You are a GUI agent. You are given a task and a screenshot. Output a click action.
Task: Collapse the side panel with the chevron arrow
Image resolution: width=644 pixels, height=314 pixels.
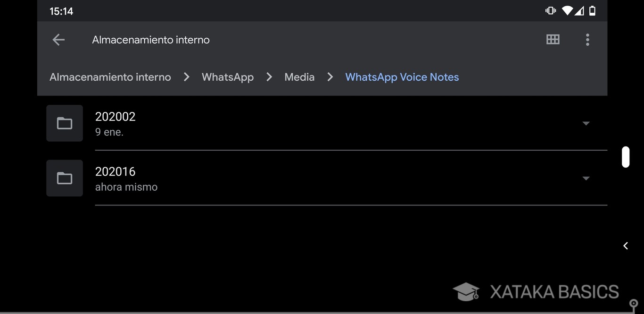(625, 246)
